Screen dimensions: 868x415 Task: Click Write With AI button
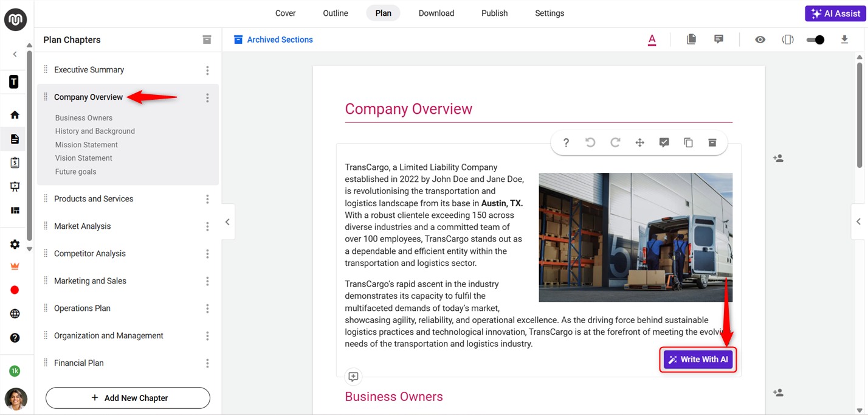(698, 360)
